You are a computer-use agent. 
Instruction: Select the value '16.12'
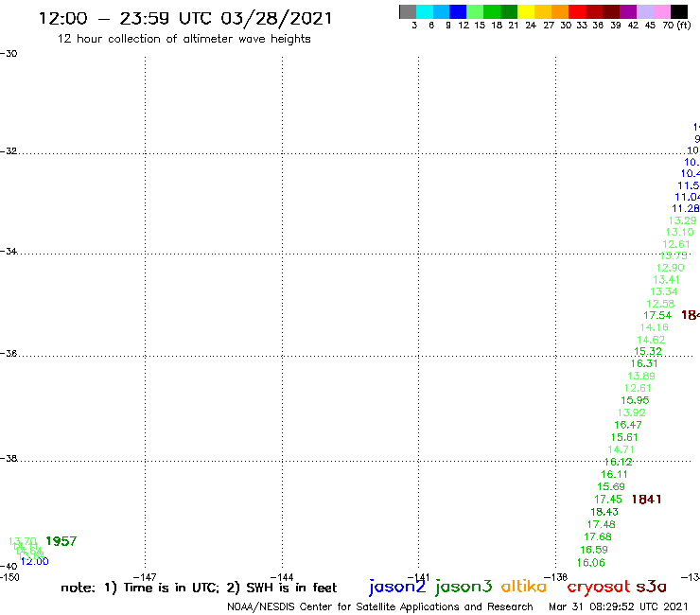[x=618, y=462]
